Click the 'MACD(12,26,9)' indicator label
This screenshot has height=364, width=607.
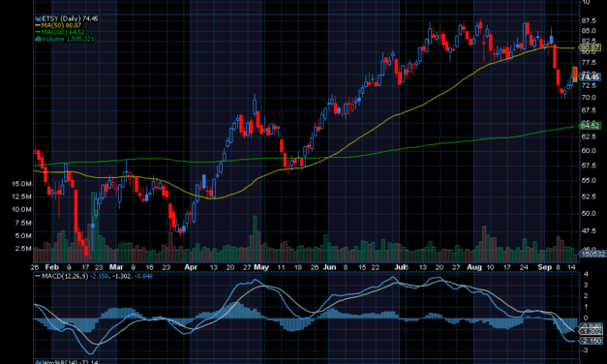coord(65,276)
